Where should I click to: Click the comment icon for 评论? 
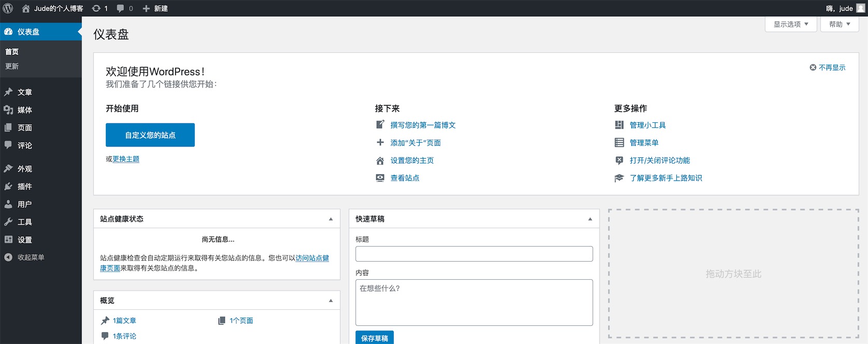point(8,145)
